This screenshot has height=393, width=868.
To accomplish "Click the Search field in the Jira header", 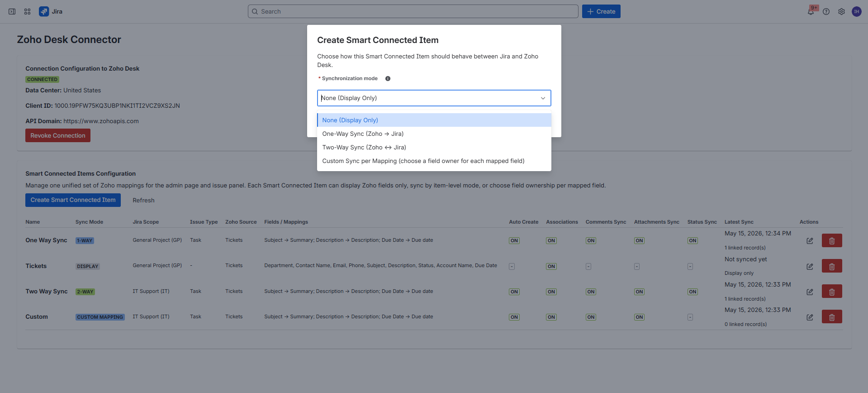I will [413, 11].
